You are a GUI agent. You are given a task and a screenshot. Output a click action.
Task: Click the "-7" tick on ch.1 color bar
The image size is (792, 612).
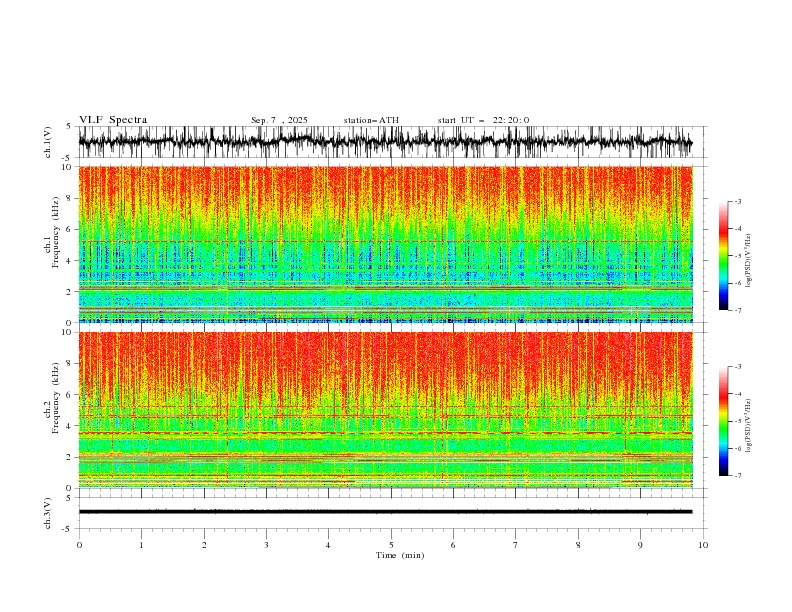pyautogui.click(x=737, y=311)
